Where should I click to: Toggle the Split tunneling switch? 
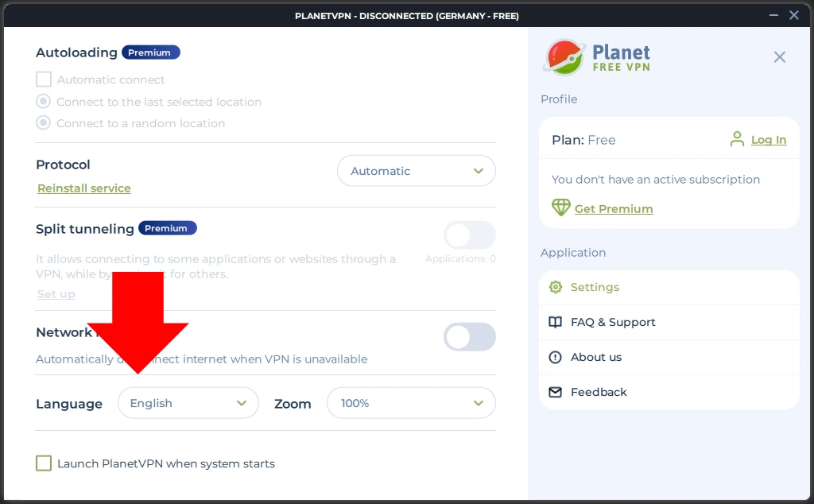(469, 235)
